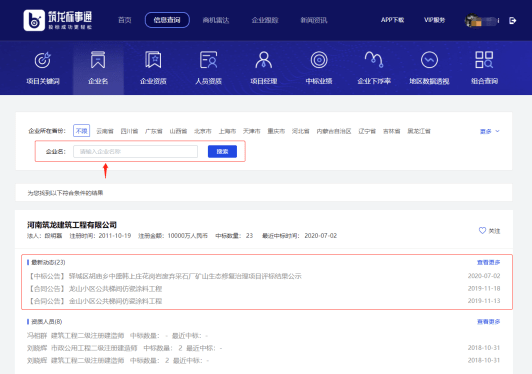
Task: Open the 项目经理 person icon
Action: point(264,60)
